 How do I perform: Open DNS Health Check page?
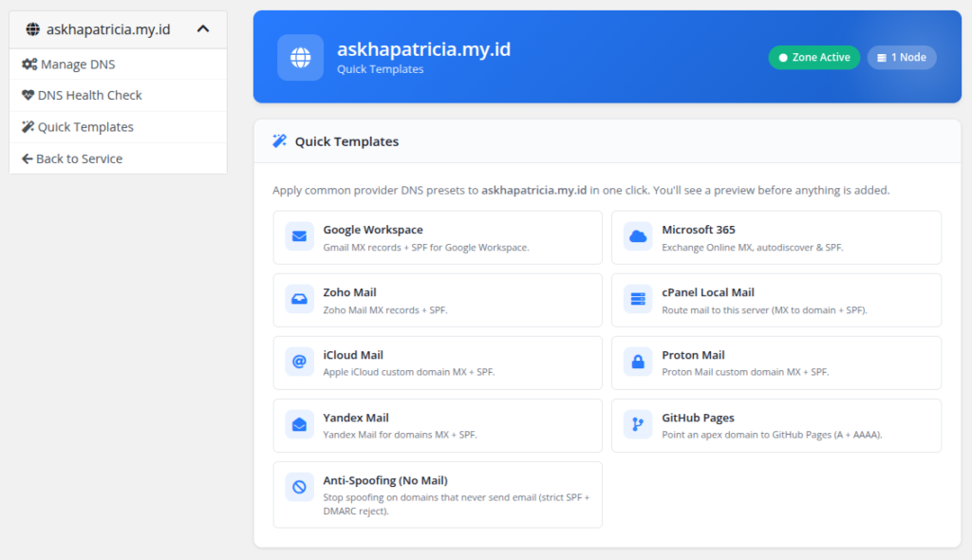coord(118,96)
